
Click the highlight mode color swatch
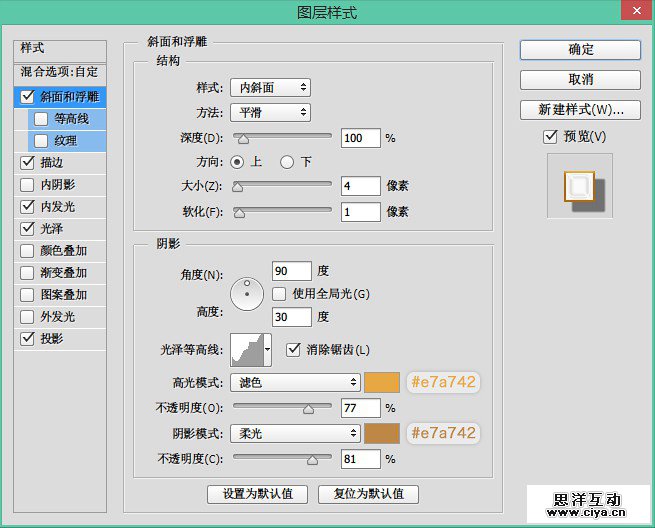(383, 382)
